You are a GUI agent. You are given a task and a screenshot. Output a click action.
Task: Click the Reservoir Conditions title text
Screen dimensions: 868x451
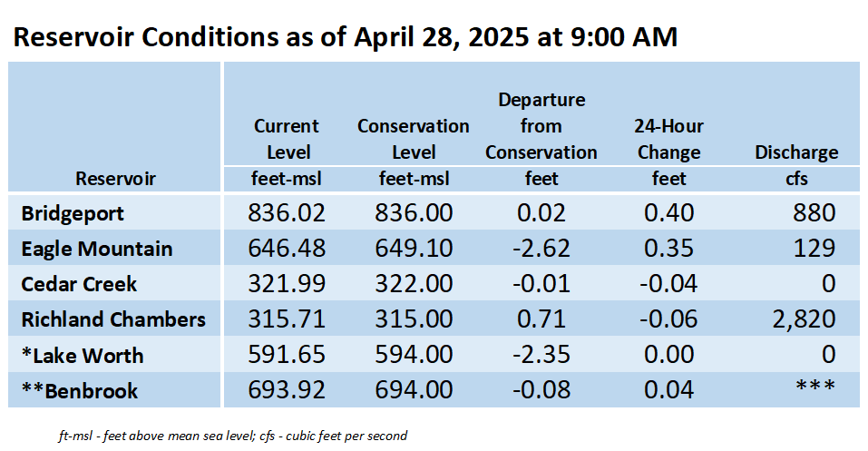pyautogui.click(x=346, y=37)
